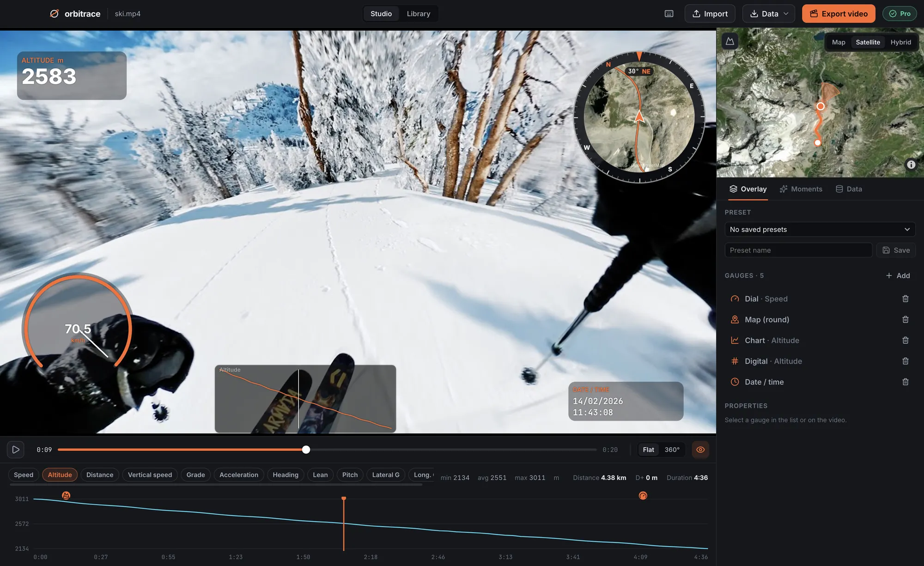Open the Data dropdown menu
The image size is (924, 566).
pyautogui.click(x=769, y=13)
